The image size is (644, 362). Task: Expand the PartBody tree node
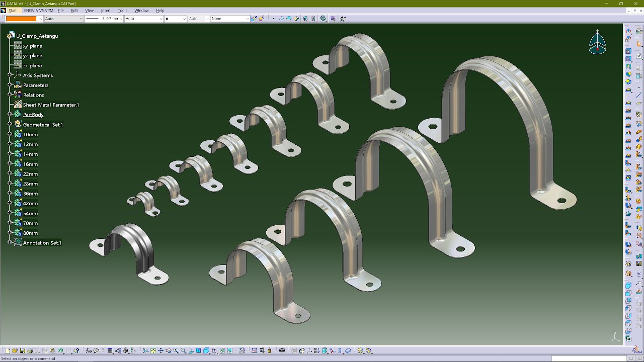pos(10,114)
